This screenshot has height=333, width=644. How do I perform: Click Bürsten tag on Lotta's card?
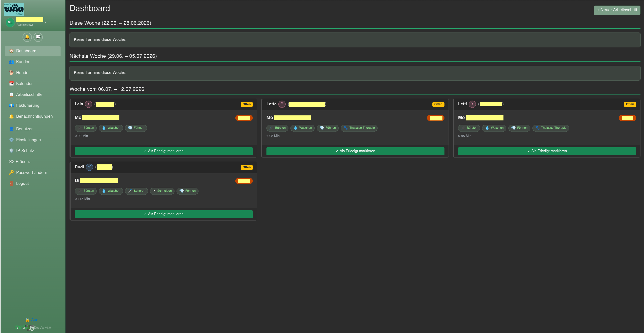(277, 128)
